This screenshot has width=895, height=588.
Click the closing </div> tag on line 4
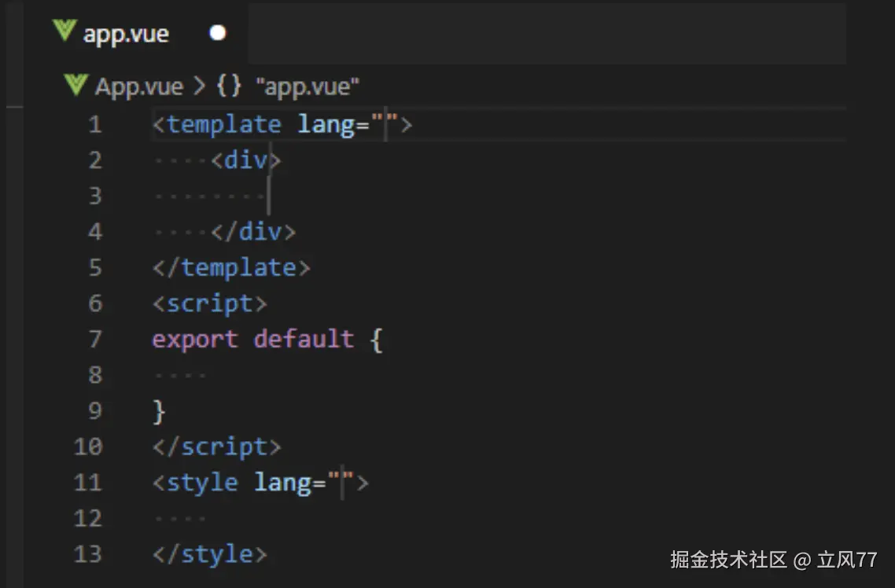pyautogui.click(x=253, y=232)
